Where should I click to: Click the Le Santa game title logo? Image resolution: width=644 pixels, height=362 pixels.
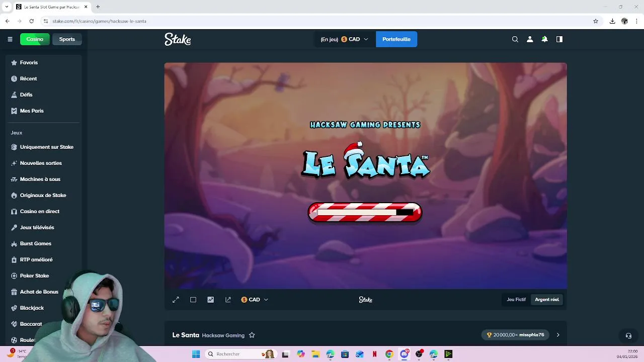(x=365, y=160)
